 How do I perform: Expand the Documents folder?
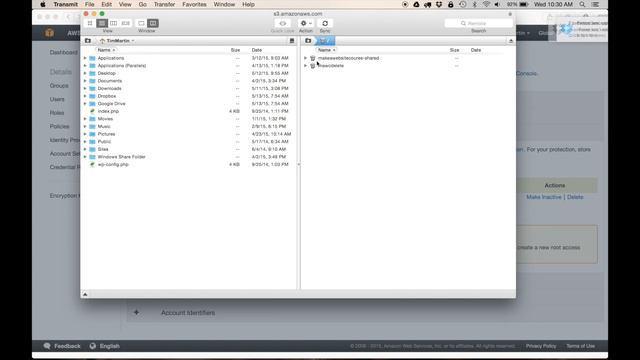point(85,81)
